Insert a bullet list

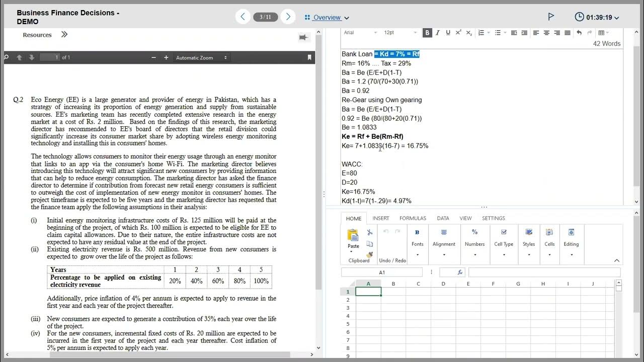coord(498,33)
